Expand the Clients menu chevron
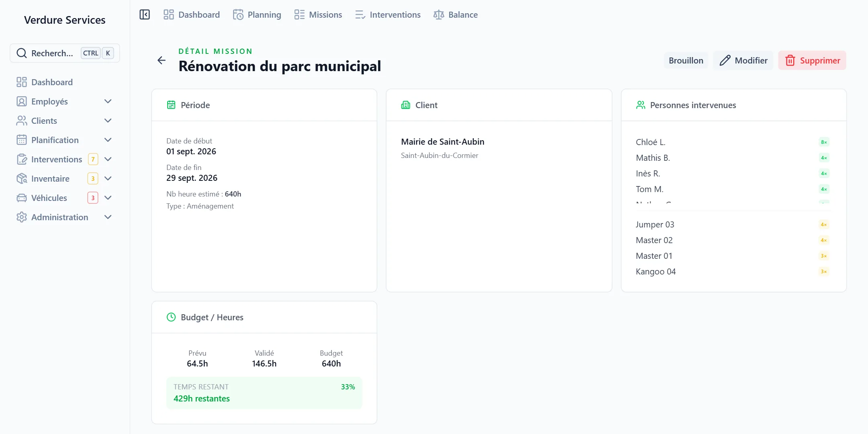Image resolution: width=868 pixels, height=434 pixels. pyautogui.click(x=108, y=121)
